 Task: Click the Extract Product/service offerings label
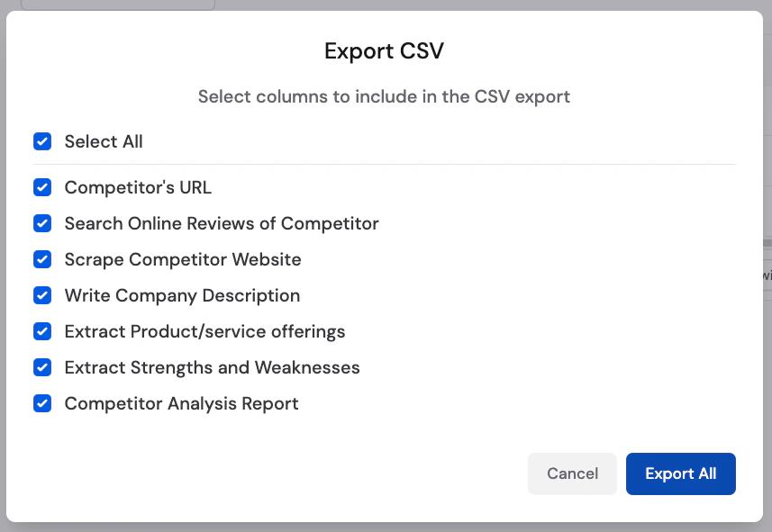204,331
